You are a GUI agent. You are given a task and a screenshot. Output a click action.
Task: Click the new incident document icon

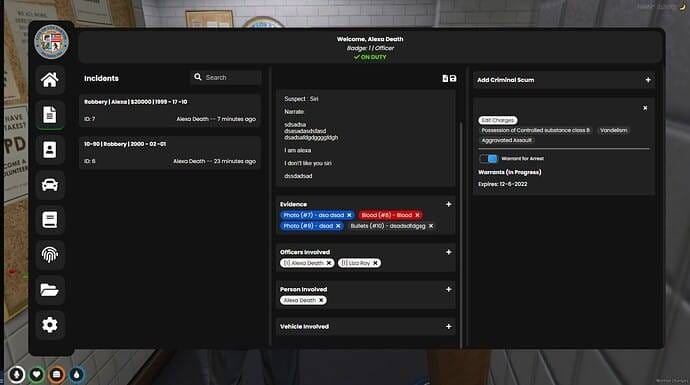coord(445,78)
